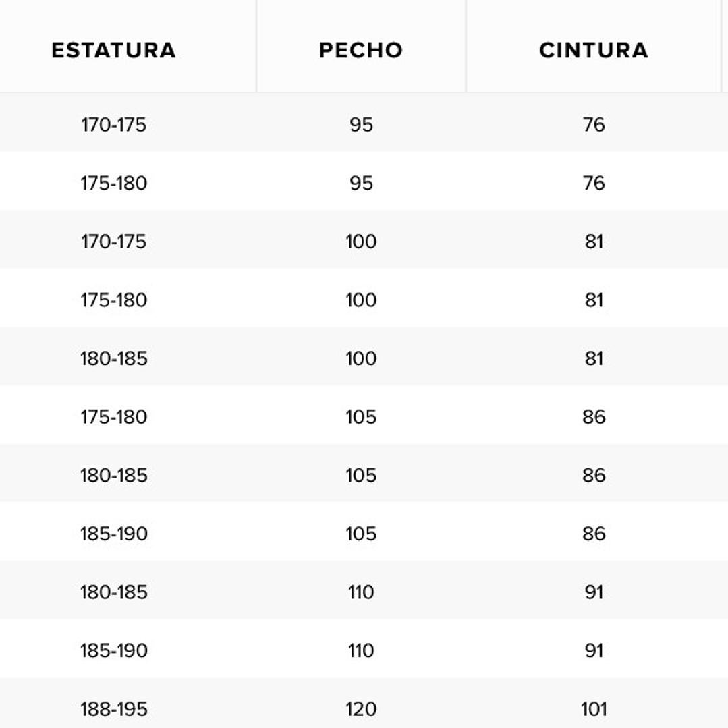This screenshot has height=728, width=728.
Task: Click the CINTURA column header
Action: (x=593, y=50)
